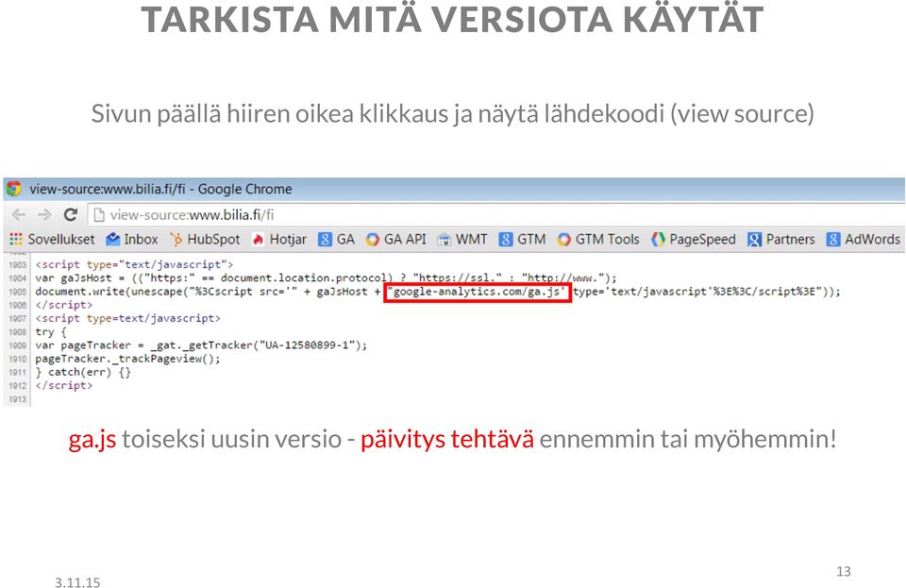
Task: Open the Inbox bookmark
Action: [x=132, y=239]
